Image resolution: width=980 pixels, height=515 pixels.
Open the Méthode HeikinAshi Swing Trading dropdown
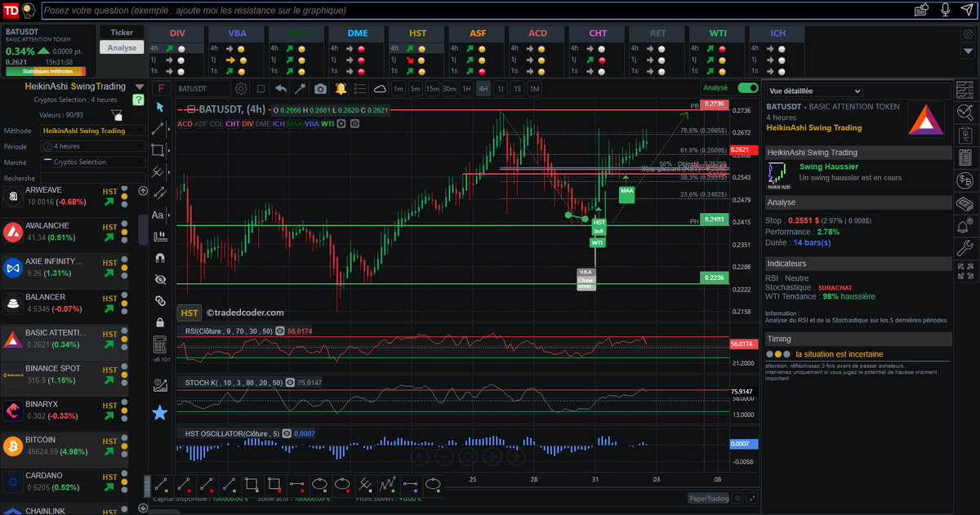(x=92, y=131)
